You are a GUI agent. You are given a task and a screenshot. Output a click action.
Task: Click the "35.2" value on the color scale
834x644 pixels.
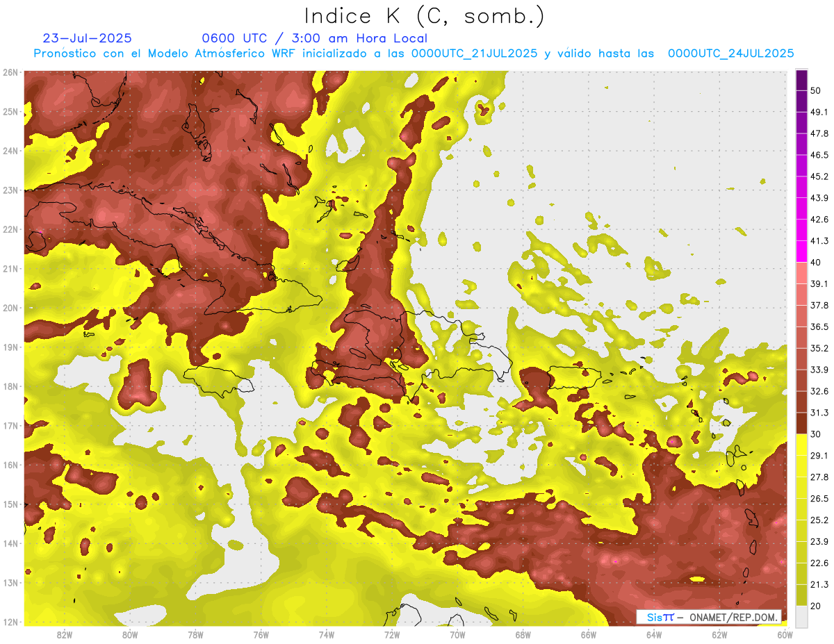click(x=819, y=348)
